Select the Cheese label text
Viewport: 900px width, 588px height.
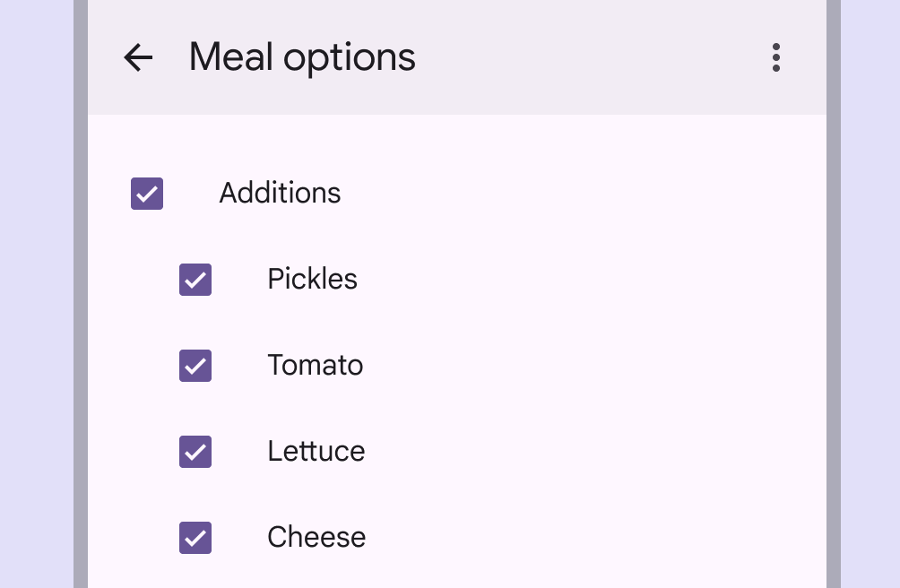316,538
